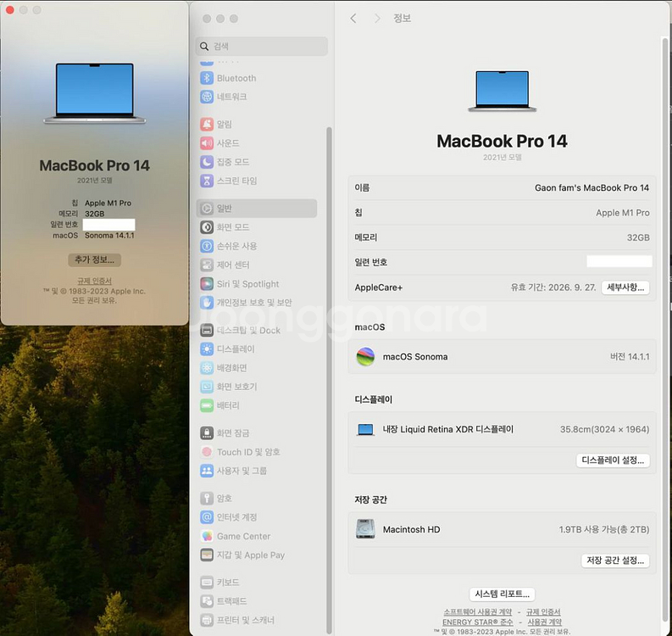The width and height of the screenshot is (672, 636).
Task: Click the 저장 공간 설정... button
Action: click(x=615, y=561)
